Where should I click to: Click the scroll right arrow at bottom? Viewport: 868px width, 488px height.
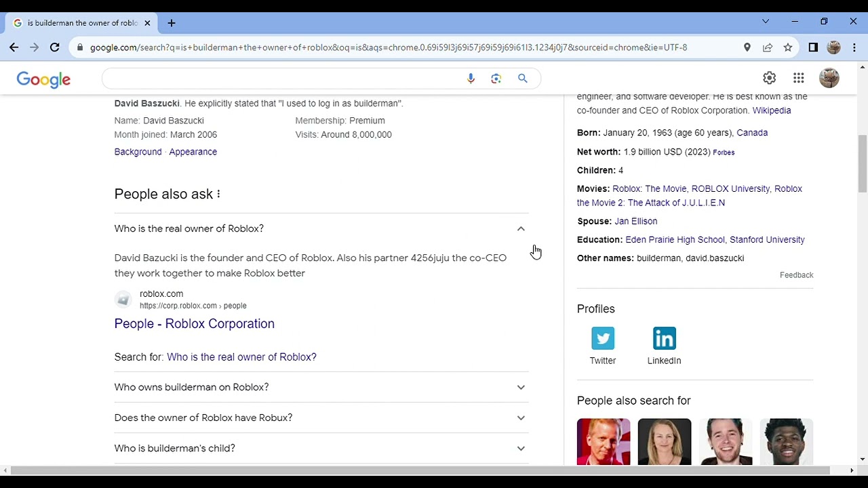coord(852,470)
